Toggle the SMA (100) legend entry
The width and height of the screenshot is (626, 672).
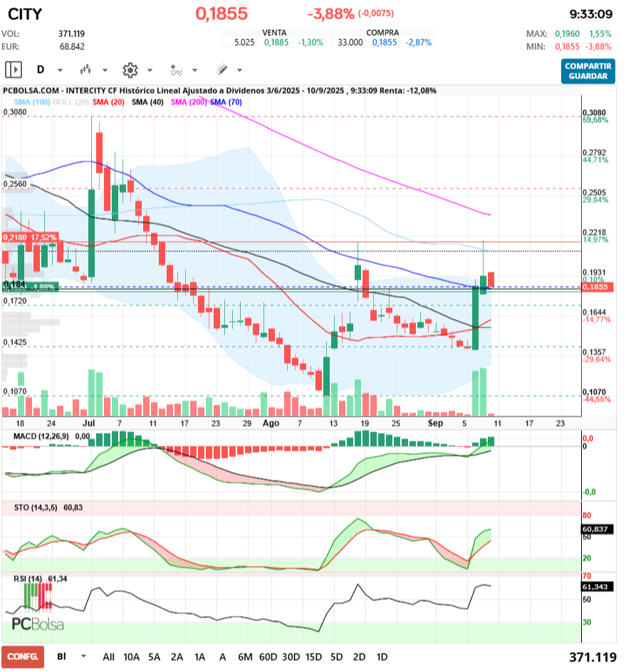tap(32, 102)
